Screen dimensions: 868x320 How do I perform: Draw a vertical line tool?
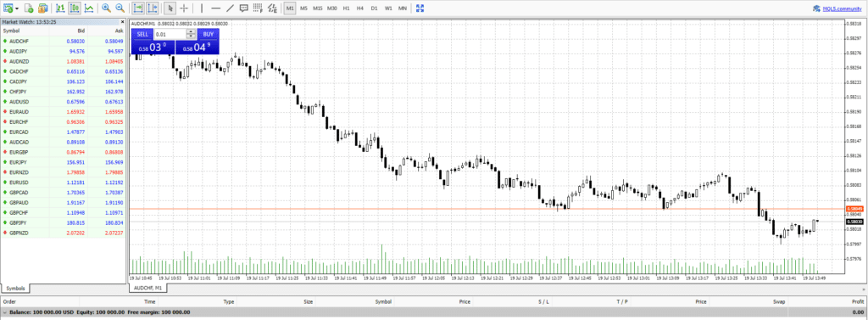click(x=202, y=8)
